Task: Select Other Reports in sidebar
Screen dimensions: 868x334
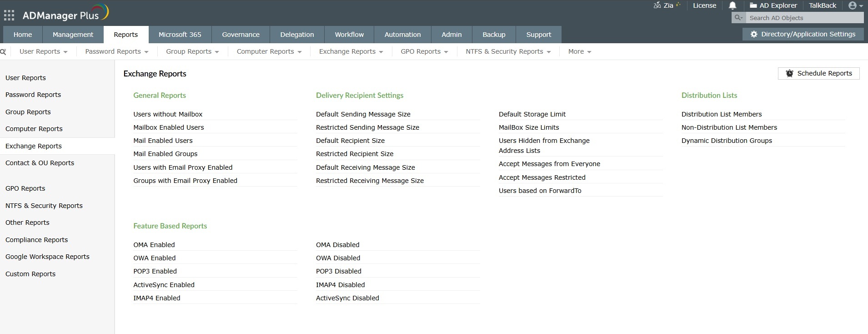Action: tap(27, 223)
